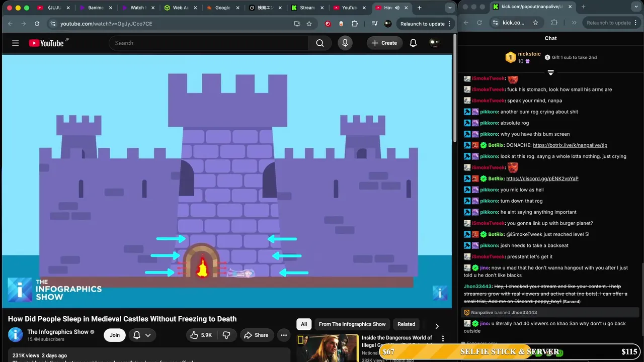
Task: Open The Infographics Show channel avatar
Action: point(16,335)
